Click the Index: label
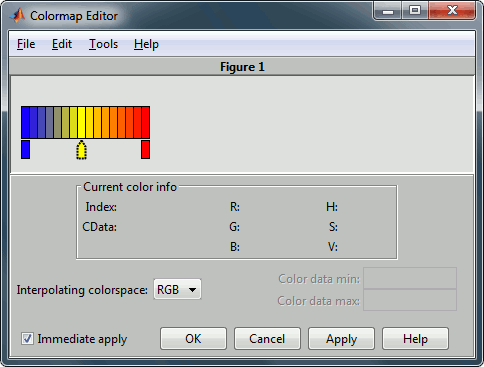This screenshot has width=484, height=367. [x=101, y=207]
